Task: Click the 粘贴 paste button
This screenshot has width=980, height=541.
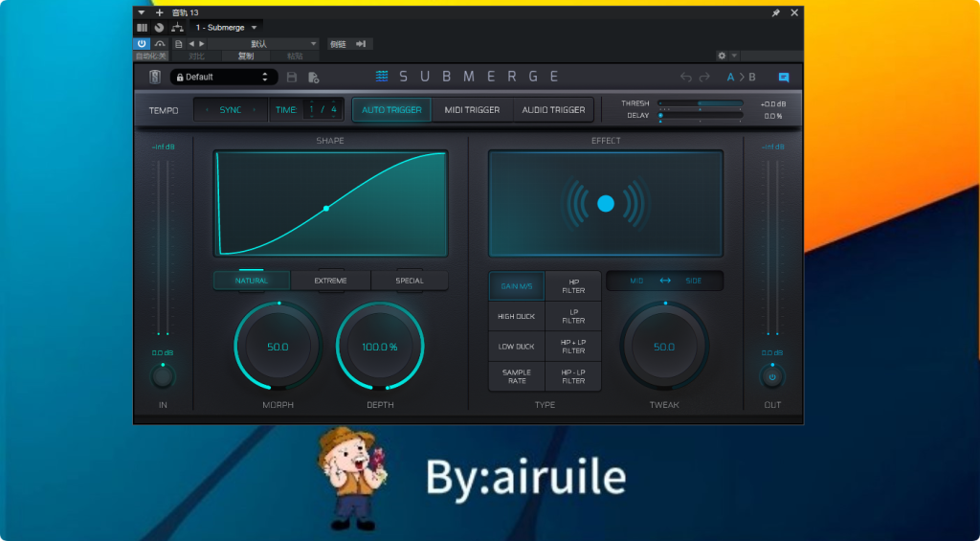Action: (x=295, y=56)
